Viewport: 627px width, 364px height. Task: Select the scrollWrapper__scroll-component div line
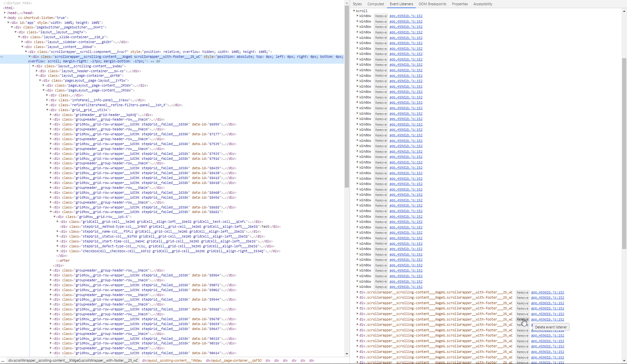[x=150, y=52]
